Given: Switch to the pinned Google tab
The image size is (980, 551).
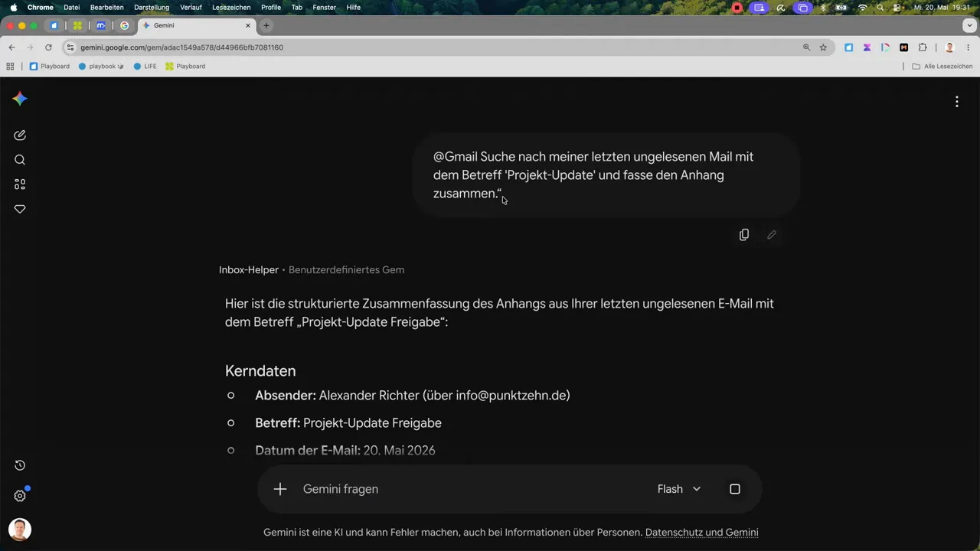Looking at the screenshot, I should pos(124,25).
